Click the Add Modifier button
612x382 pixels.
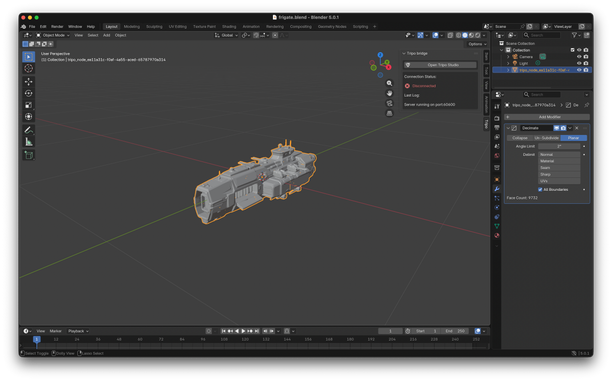click(x=547, y=117)
